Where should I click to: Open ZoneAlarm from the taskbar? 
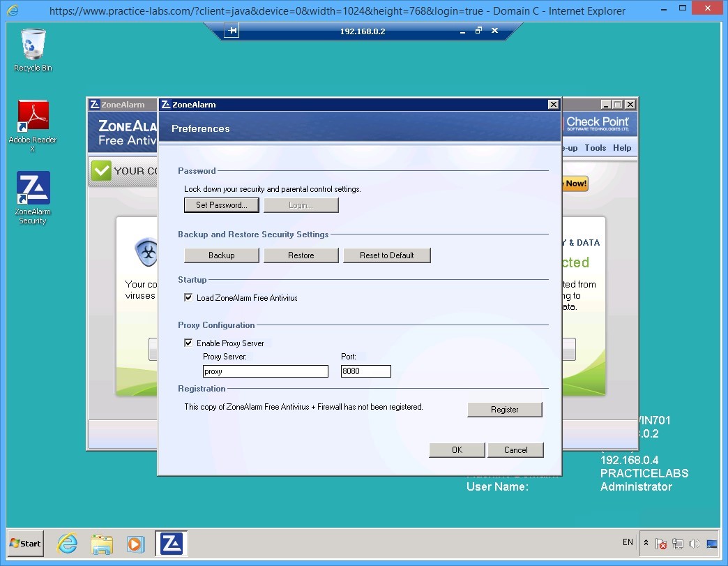170,542
